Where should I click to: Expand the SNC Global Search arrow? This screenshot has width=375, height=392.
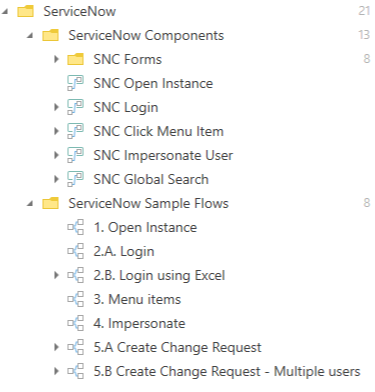coord(56,179)
